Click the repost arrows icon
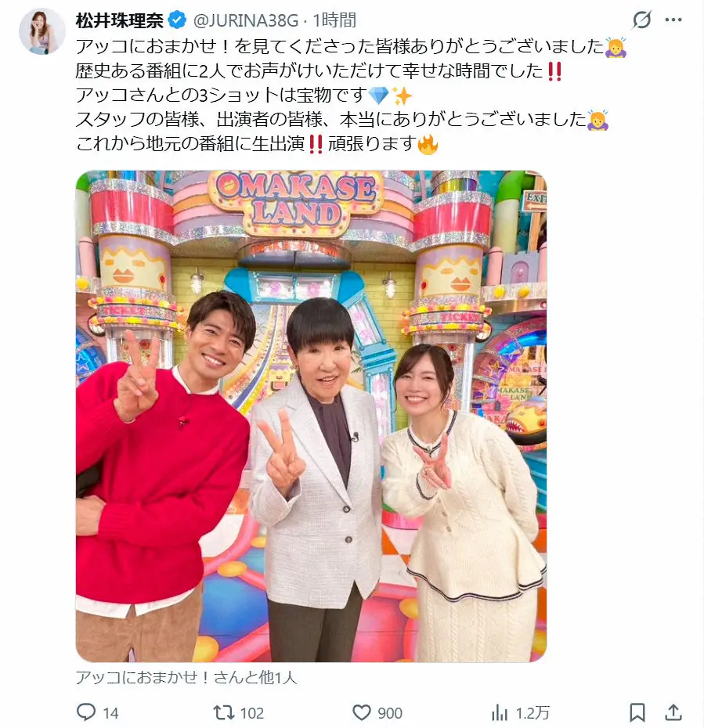 pyautogui.click(x=223, y=712)
